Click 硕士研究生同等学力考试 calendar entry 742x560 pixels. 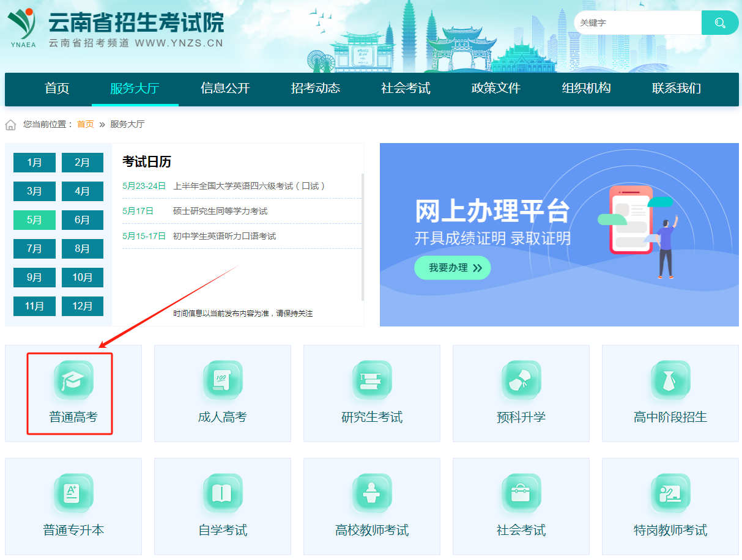[x=220, y=211]
